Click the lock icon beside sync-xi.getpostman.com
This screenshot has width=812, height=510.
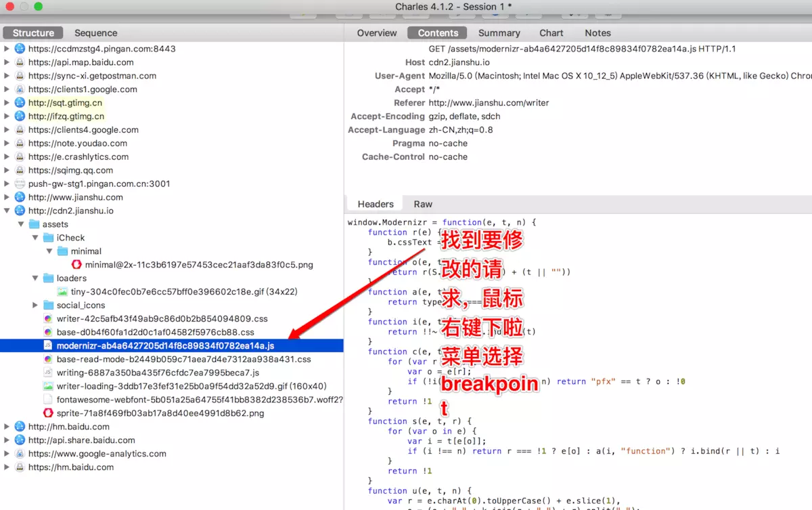pos(20,76)
